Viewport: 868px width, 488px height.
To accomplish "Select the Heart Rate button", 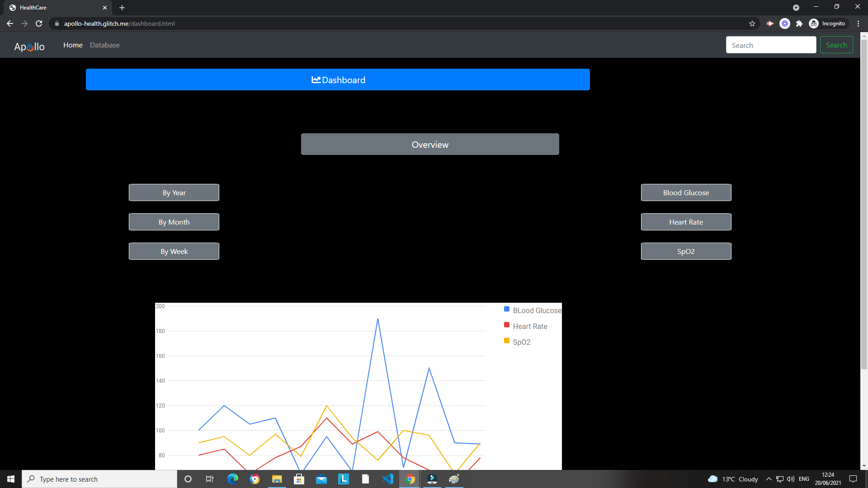I will pyautogui.click(x=686, y=222).
